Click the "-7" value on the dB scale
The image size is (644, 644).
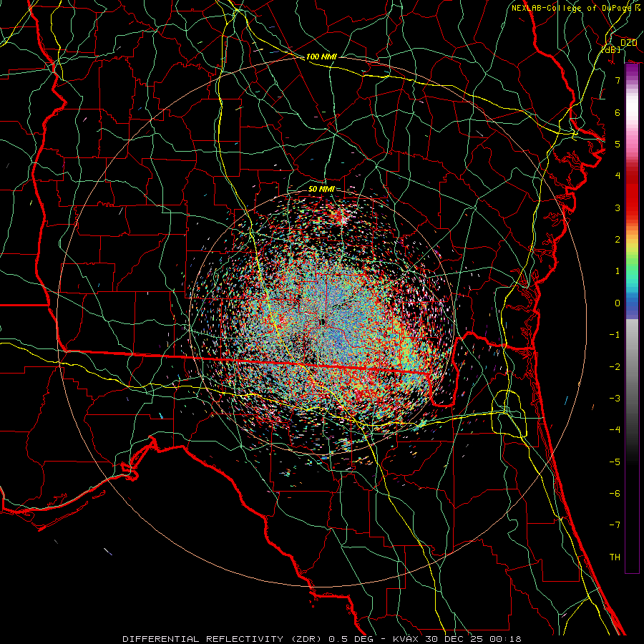(x=615, y=525)
